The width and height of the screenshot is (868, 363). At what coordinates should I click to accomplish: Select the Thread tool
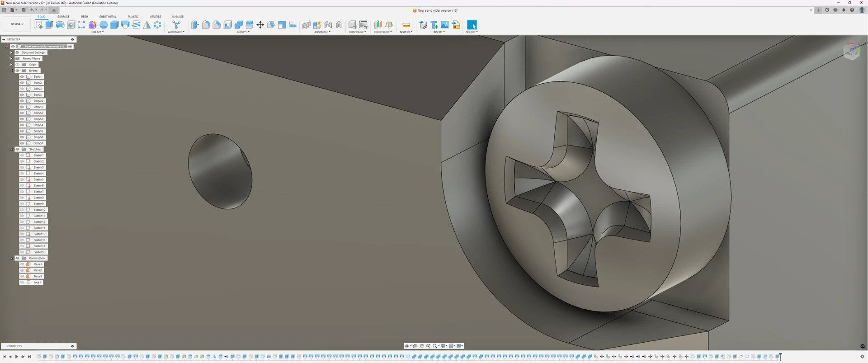[136, 25]
